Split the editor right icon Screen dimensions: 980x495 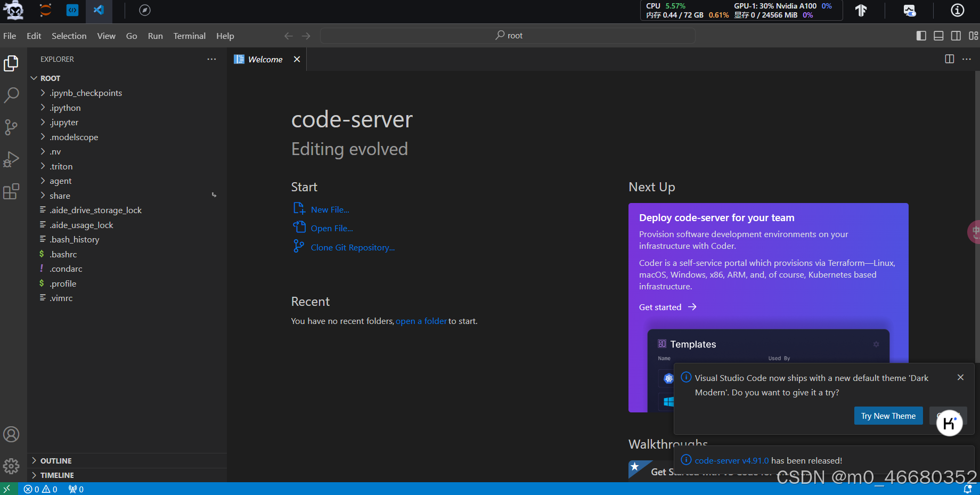pos(949,59)
